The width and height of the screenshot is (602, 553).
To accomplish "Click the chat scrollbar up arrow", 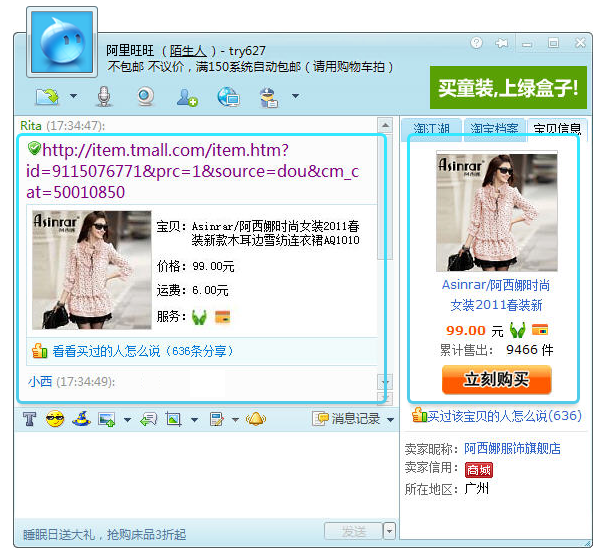I will click(x=385, y=125).
